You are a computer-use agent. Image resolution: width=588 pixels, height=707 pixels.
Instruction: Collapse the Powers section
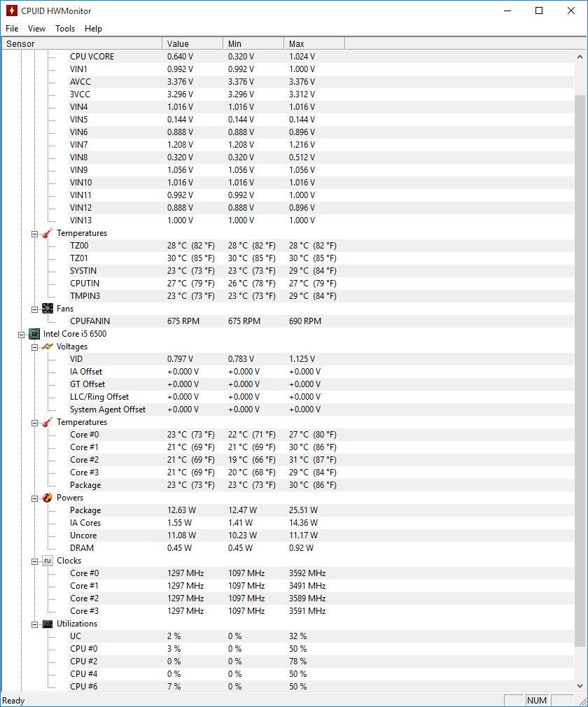pos(34,498)
